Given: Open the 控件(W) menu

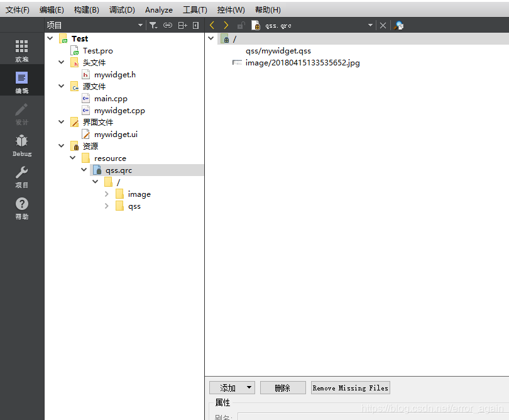Looking at the screenshot, I should click(231, 10).
